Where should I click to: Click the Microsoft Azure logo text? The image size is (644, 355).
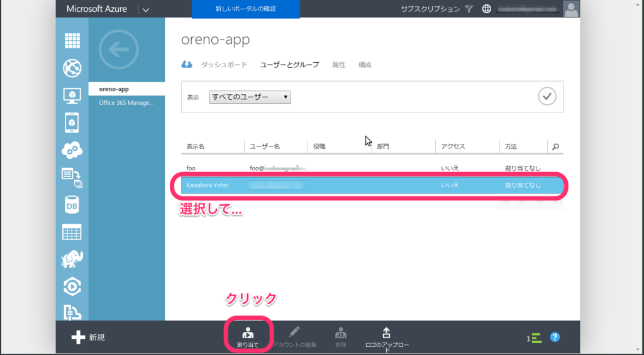97,9
